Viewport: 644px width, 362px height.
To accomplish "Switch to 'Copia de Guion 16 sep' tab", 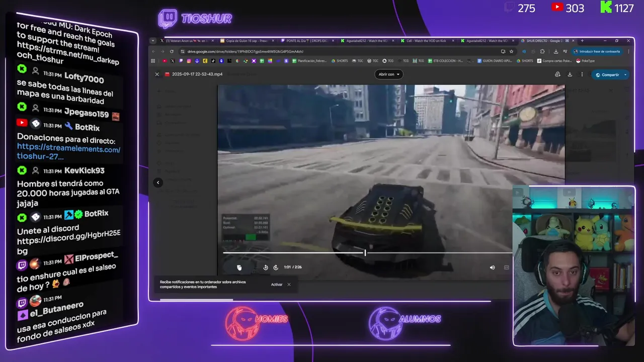I will click(x=246, y=41).
